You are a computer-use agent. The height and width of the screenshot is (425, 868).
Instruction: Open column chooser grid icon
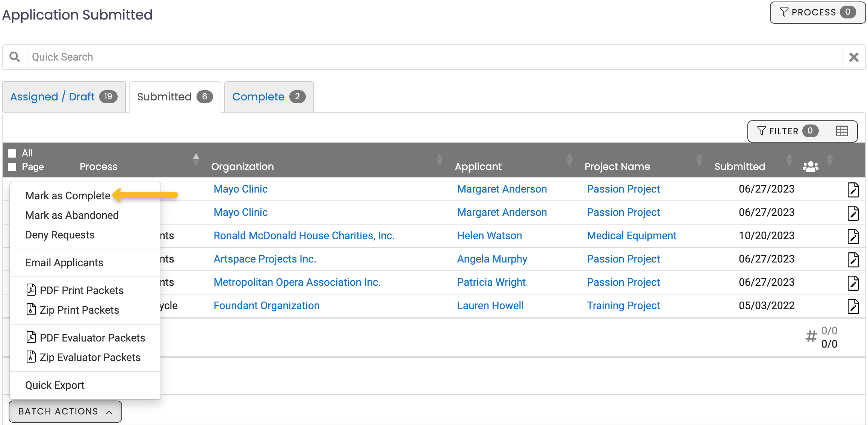pos(842,131)
